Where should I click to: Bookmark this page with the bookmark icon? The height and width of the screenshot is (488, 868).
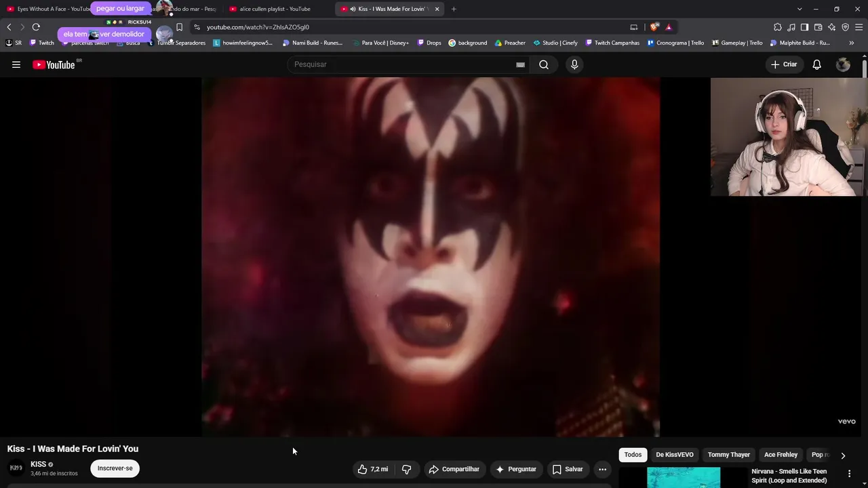pyautogui.click(x=179, y=27)
